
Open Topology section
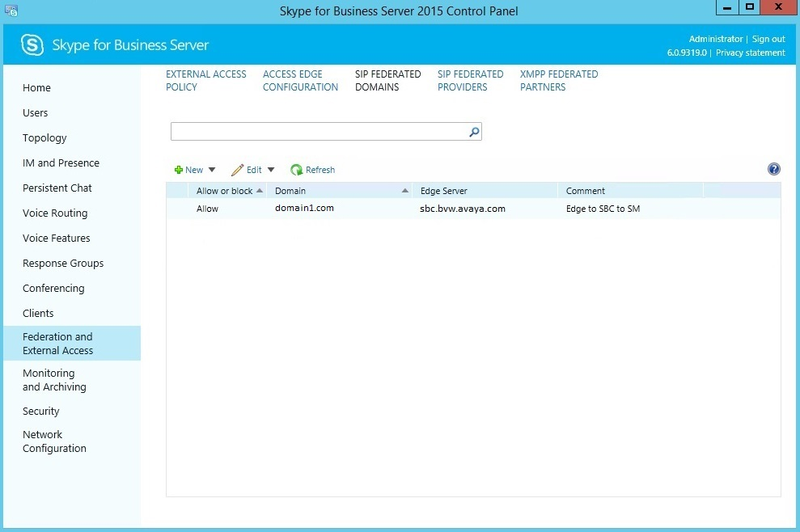coord(45,138)
